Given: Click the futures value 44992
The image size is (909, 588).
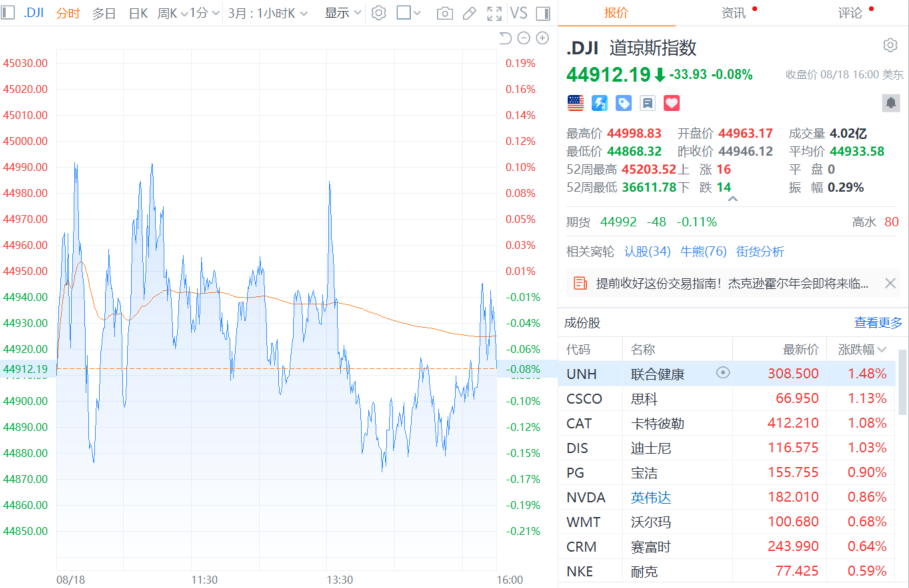Looking at the screenshot, I should (x=618, y=222).
